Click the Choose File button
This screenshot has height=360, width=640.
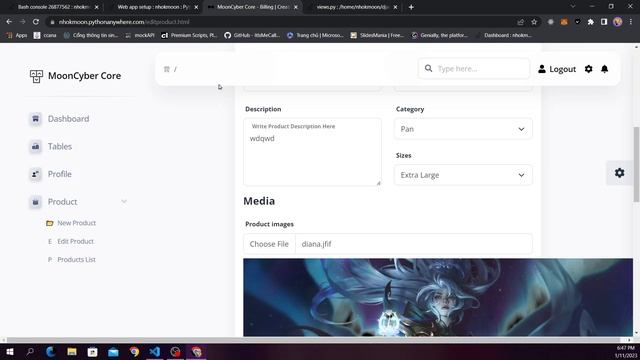pos(269,244)
